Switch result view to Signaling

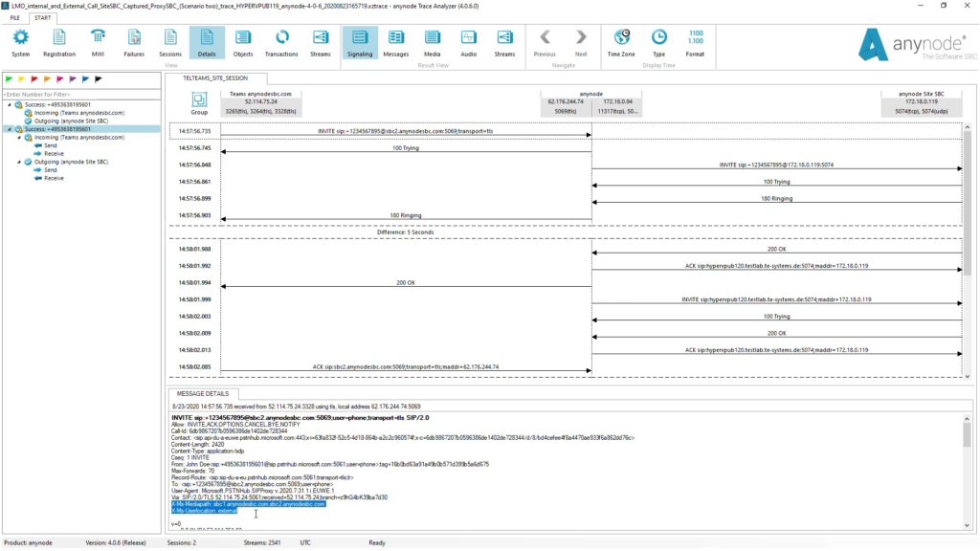[x=360, y=43]
